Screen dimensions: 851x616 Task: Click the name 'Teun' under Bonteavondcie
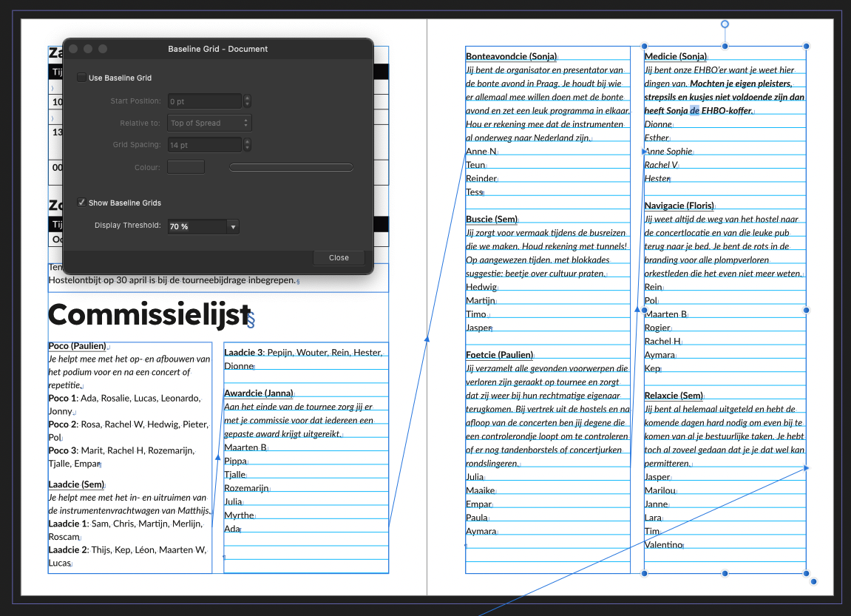(x=475, y=164)
